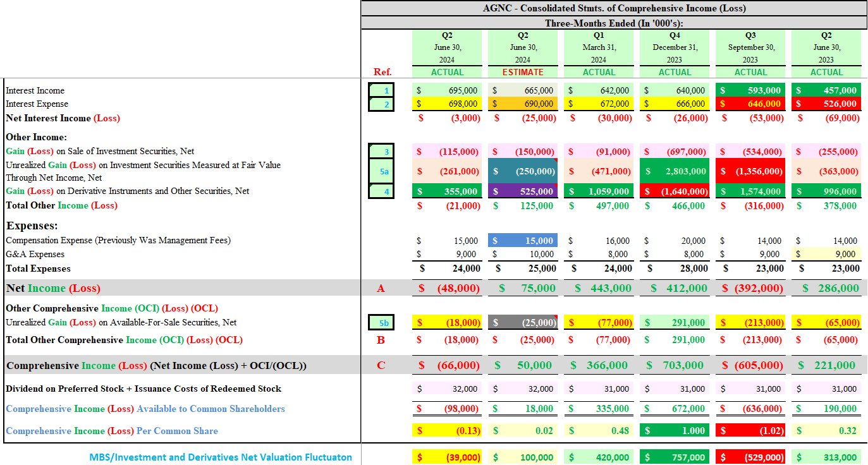The width and height of the screenshot is (868, 465).
Task: Select the blue 15,000 compensation estimate cell
Action: (523, 241)
